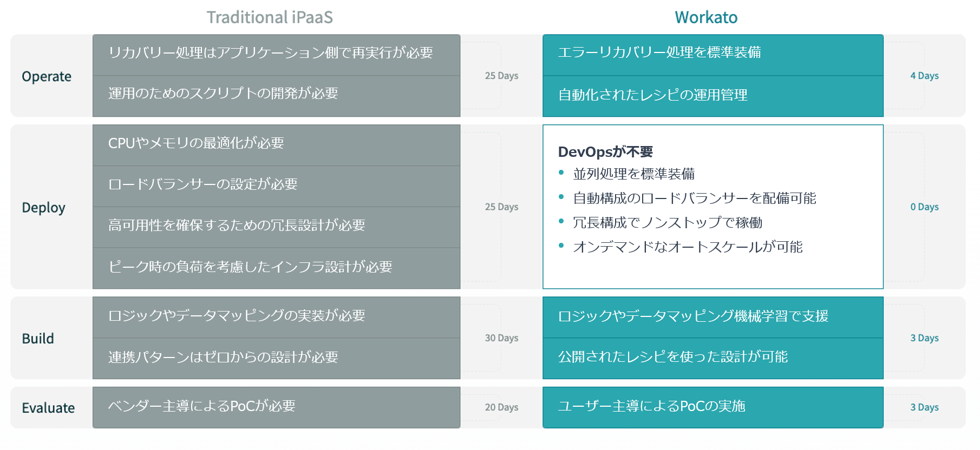Click '高可用性を確保するための冗長設計が必要' cell
Viewport: 980px width, 450px height.
(x=276, y=227)
